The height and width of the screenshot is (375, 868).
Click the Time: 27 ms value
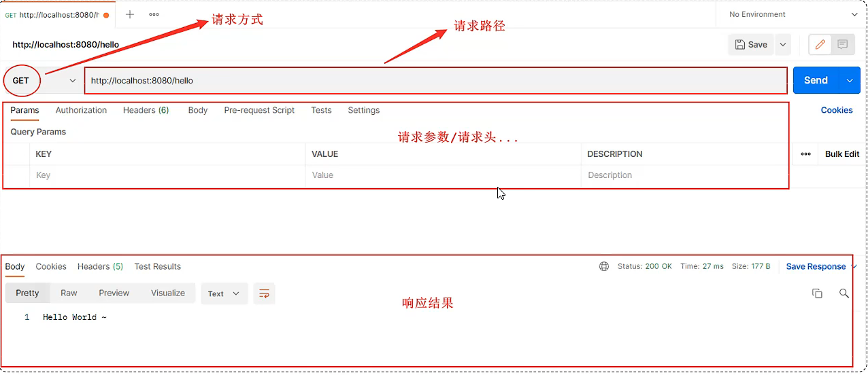(702, 266)
